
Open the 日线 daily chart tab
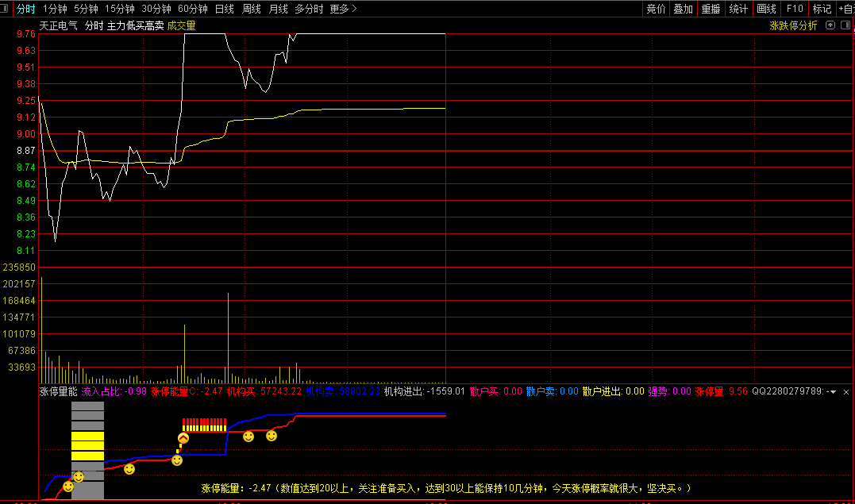click(x=224, y=9)
